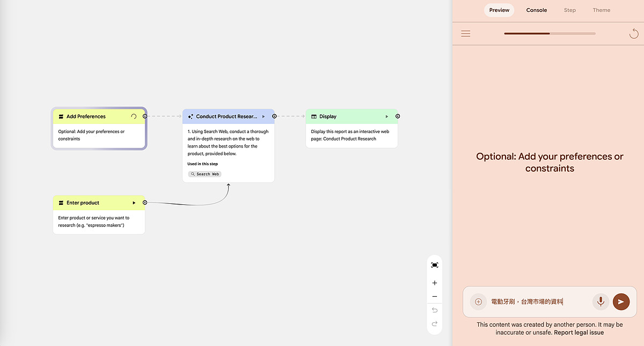This screenshot has width=644, height=346.
Task: Click the chat text input field
Action: click(538, 301)
